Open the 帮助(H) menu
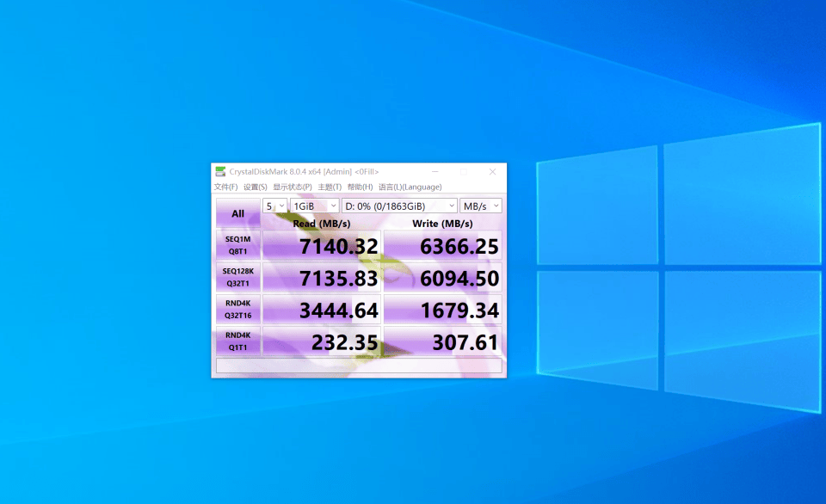 pos(360,187)
